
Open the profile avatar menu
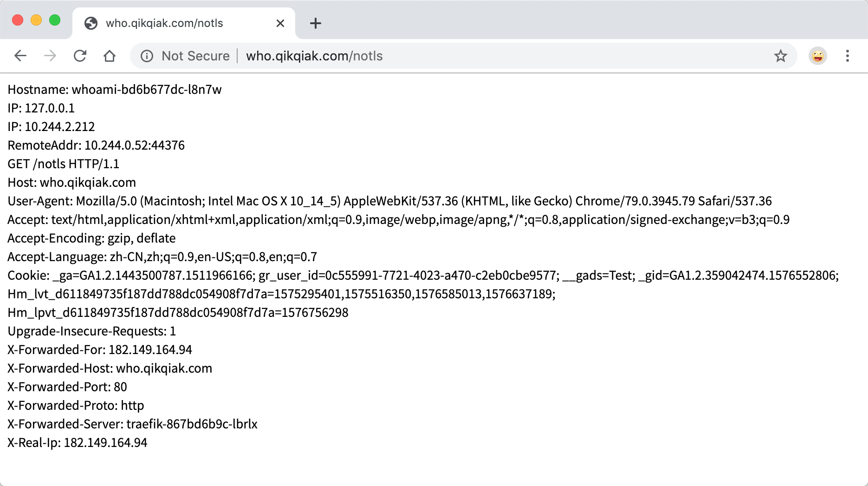818,56
